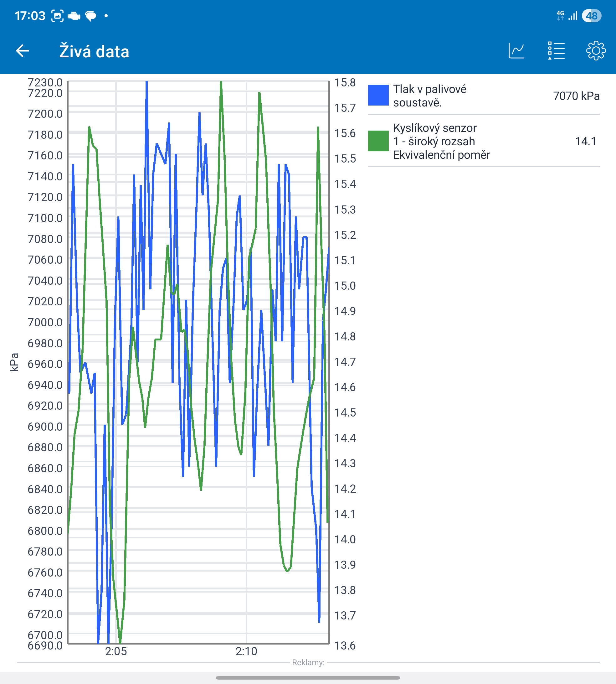This screenshot has height=684, width=616.
Task: Open the settings gear icon
Action: [596, 51]
